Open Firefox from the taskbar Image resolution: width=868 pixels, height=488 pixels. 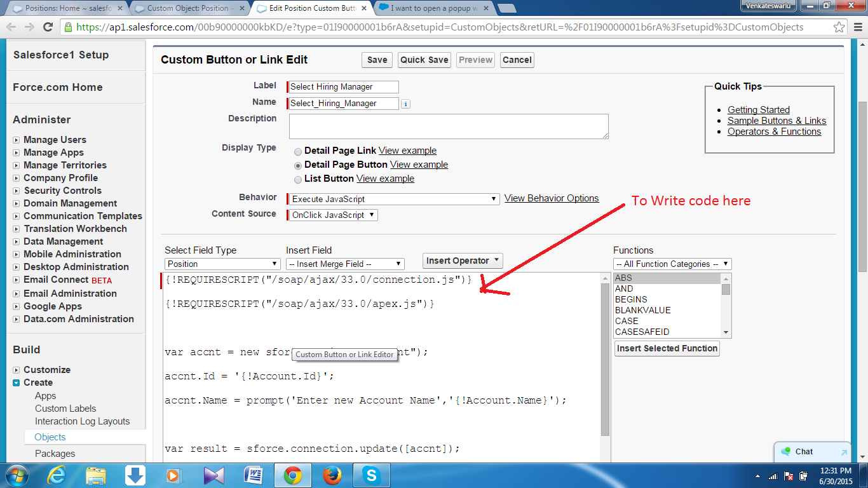332,475
